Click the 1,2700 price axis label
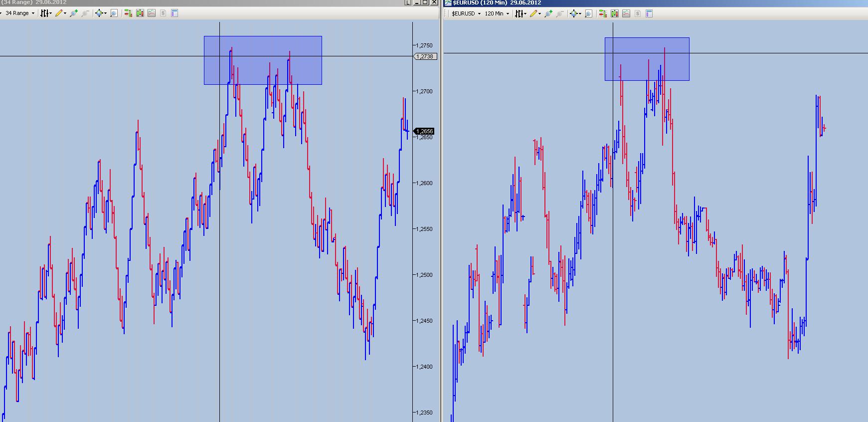This screenshot has height=422, width=868. point(425,91)
